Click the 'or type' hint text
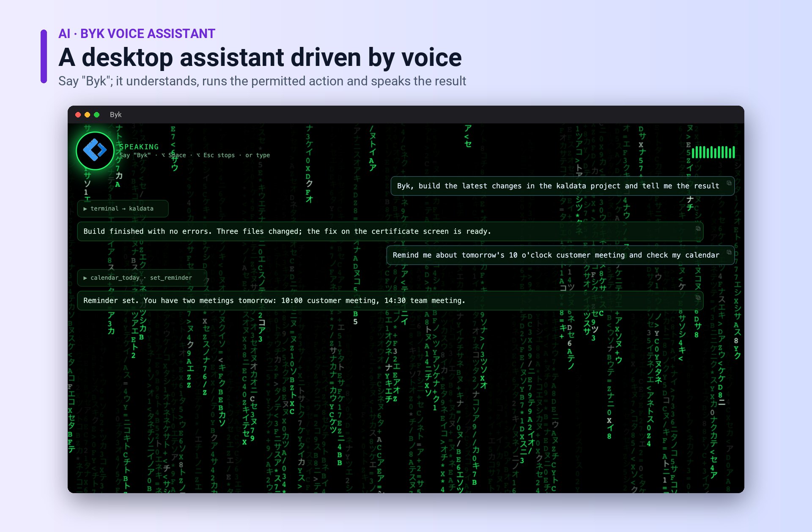 coord(258,155)
